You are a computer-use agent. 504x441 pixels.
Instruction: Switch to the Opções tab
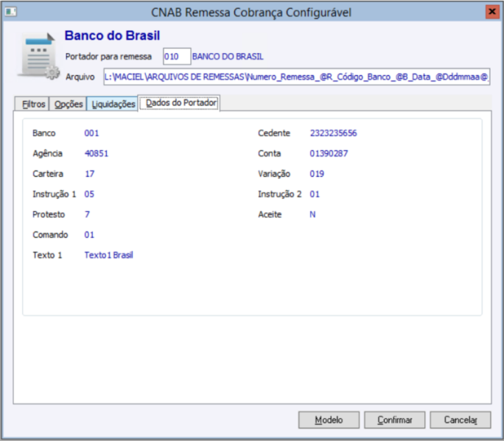pyautogui.click(x=68, y=104)
